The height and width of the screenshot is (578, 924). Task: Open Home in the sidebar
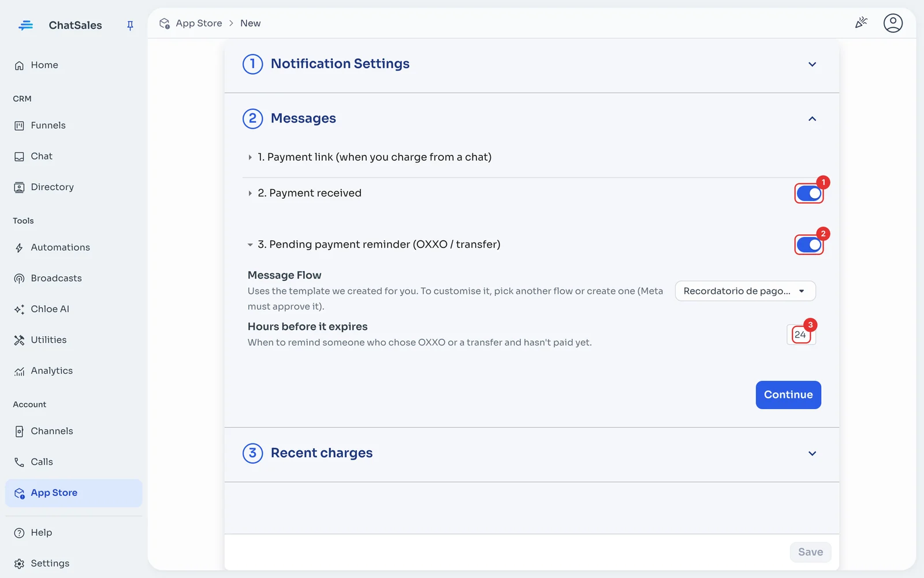73,65
